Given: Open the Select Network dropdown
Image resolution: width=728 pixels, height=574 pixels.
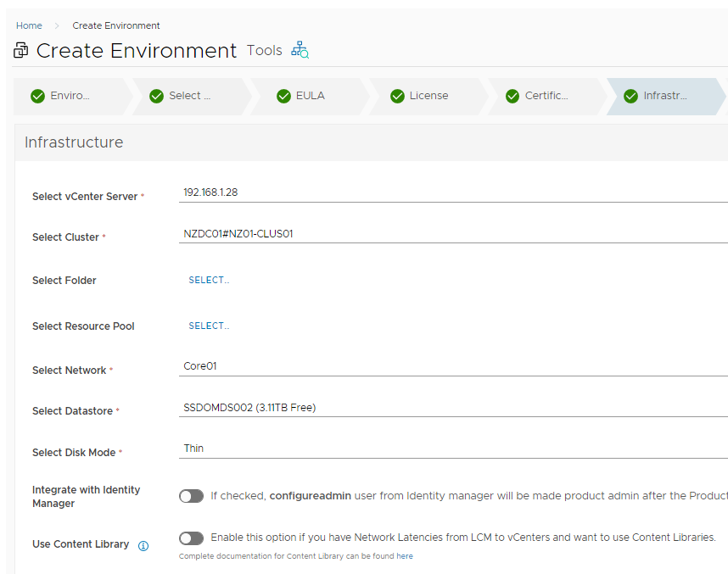Looking at the screenshot, I should 453,366.
